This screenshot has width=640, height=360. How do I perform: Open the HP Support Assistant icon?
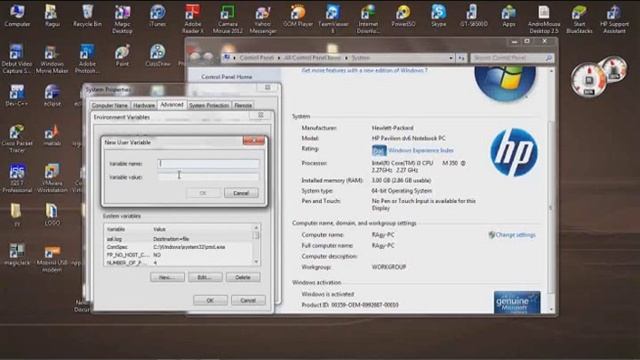point(614,19)
